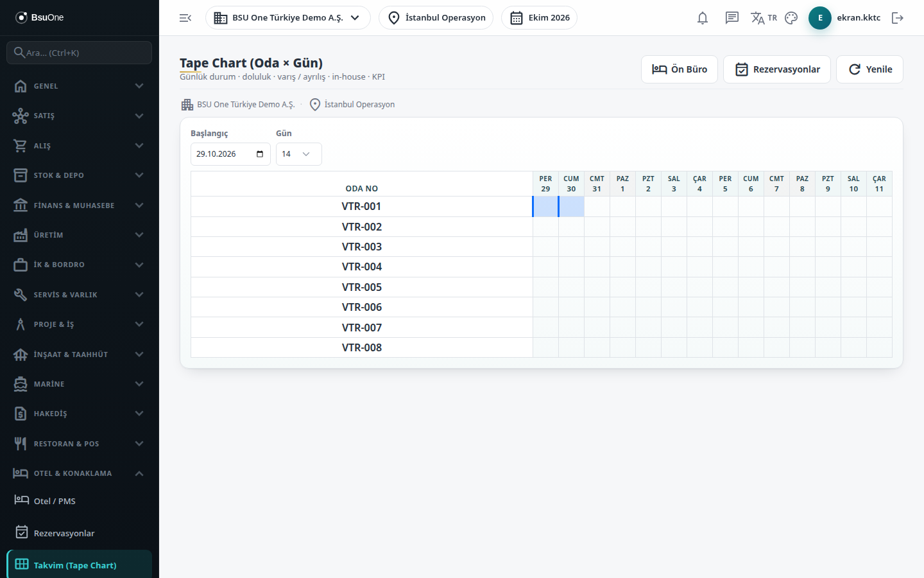924x578 pixels.
Task: Expand the İNŞAAT & TAAHHÜT section
Action: [x=79, y=355]
